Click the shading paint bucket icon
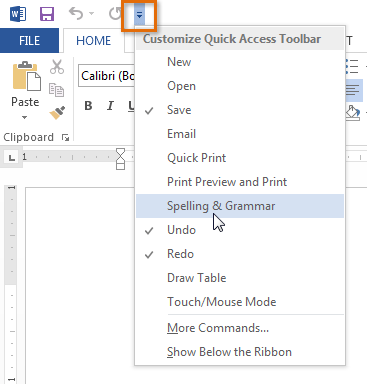 pos(353,113)
